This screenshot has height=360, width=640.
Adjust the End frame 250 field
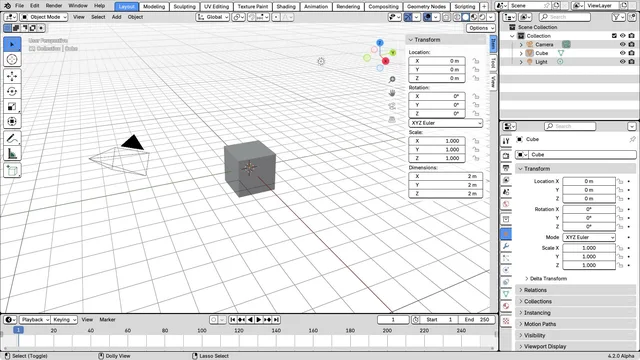(477, 320)
